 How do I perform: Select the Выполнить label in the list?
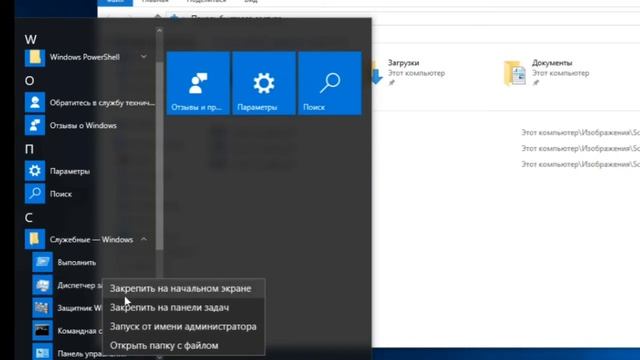click(x=77, y=262)
